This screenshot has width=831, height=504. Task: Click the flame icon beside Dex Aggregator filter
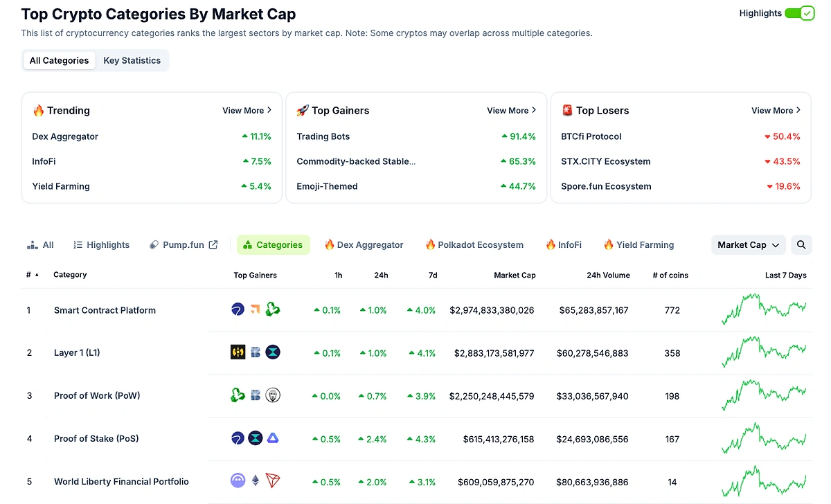pyautogui.click(x=329, y=244)
